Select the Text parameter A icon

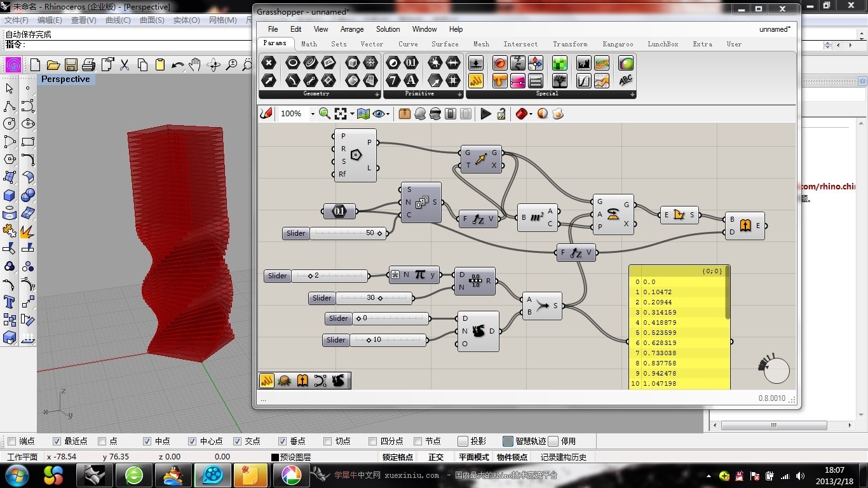410,80
